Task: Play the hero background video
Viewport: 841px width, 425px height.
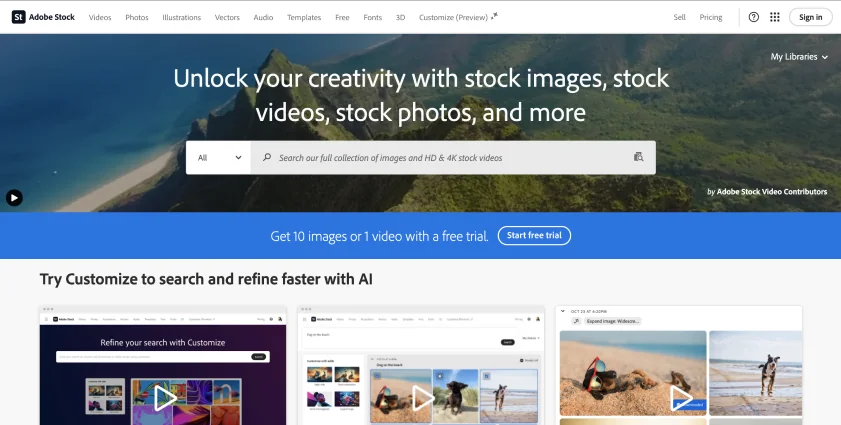Action: 14,198
